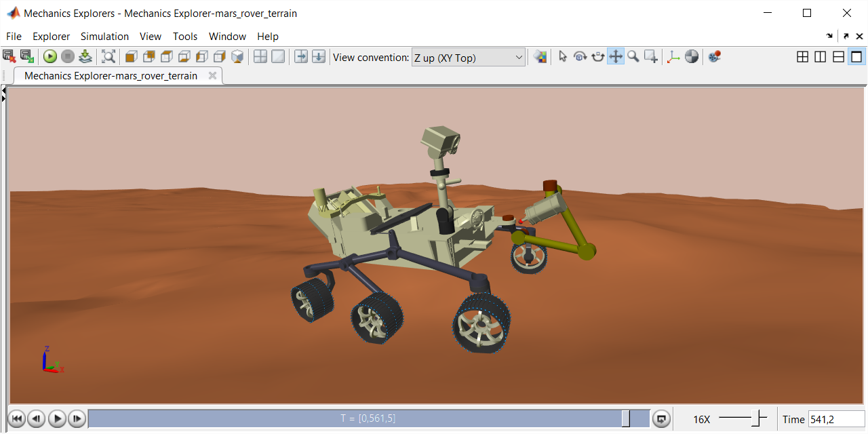Choose the Rotate view tool
868x434 pixels.
tap(580, 57)
